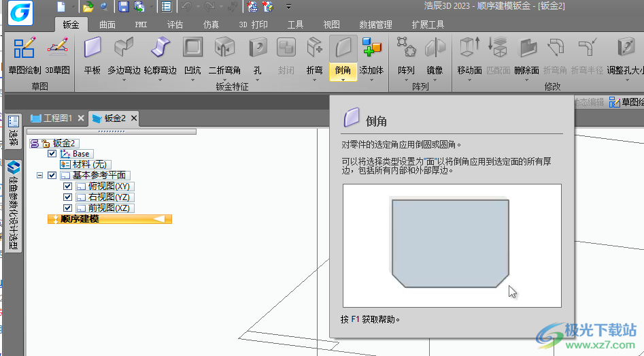Screen dimensions: 644x356
Task: Select the 移动面 move face tool
Action: coord(469,56)
